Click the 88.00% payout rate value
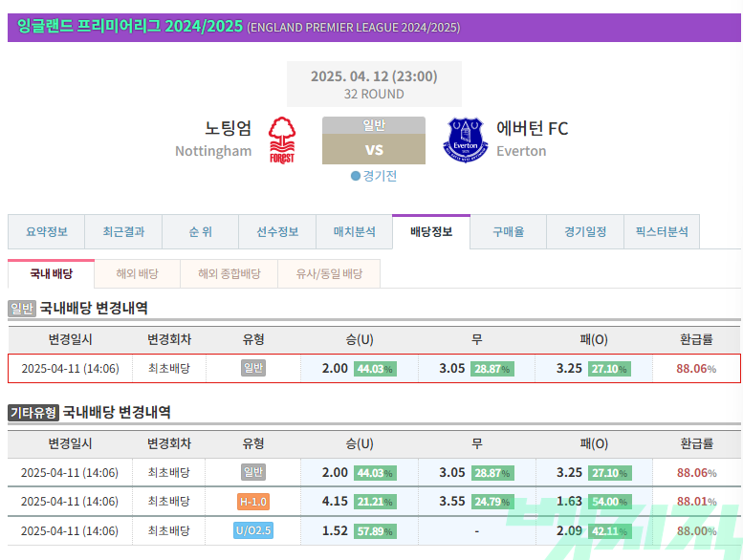743x560 pixels. (696, 531)
